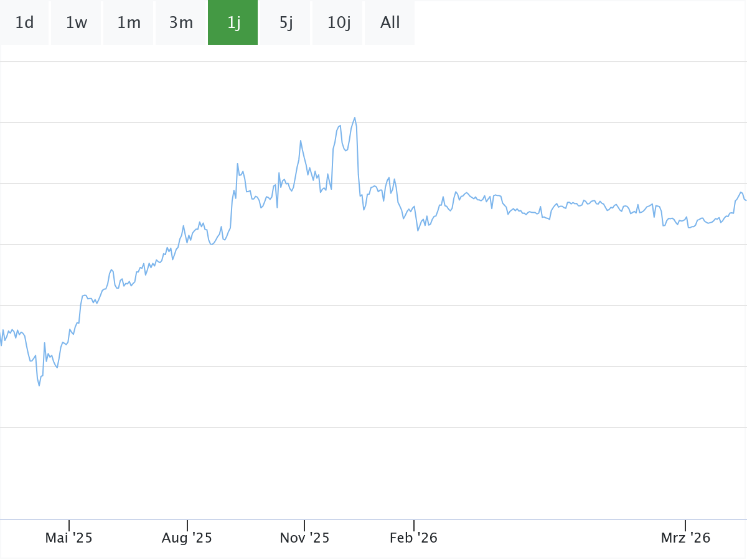Viewport: 747px width, 560px height.
Task: Click the axis tick mark above Mai '25
Action: point(68,525)
